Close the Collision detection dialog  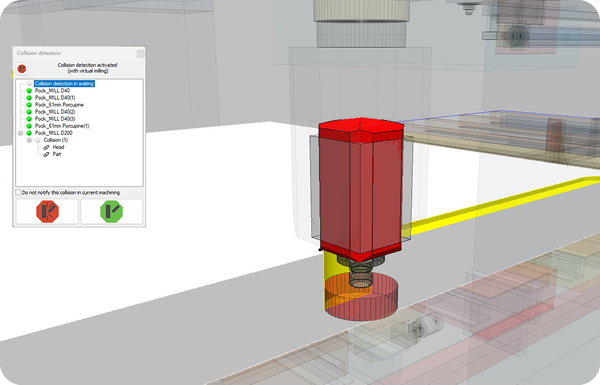(x=140, y=53)
